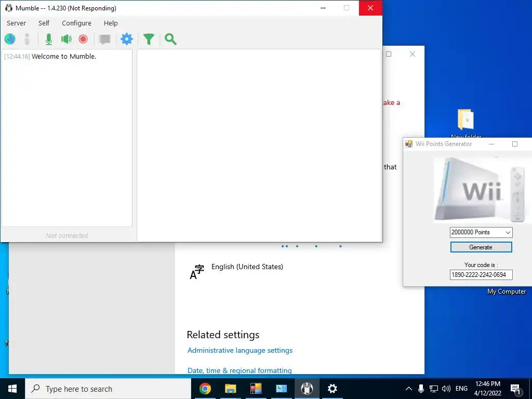Open File Explorer from the taskbar
This screenshot has height=399, width=532.
230,389
